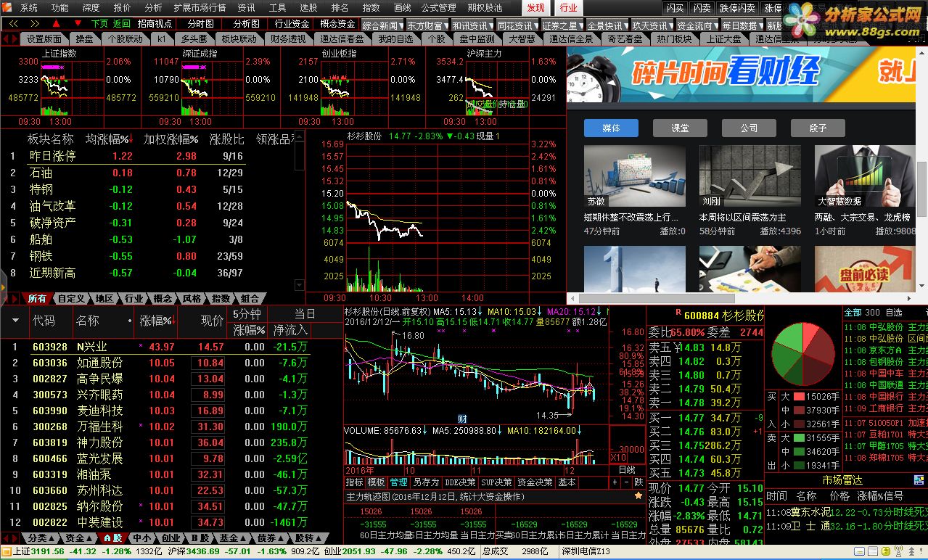This screenshot has width=928, height=560.
Task: Open the 苏敬 video thumbnail
Action: (635, 176)
